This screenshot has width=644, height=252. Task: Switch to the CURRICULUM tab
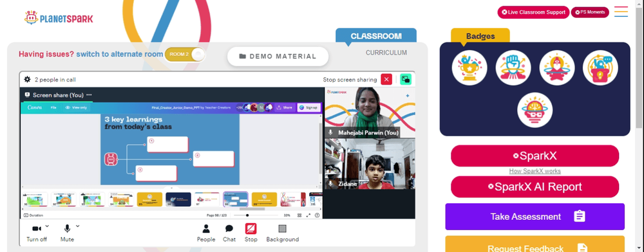[386, 53]
